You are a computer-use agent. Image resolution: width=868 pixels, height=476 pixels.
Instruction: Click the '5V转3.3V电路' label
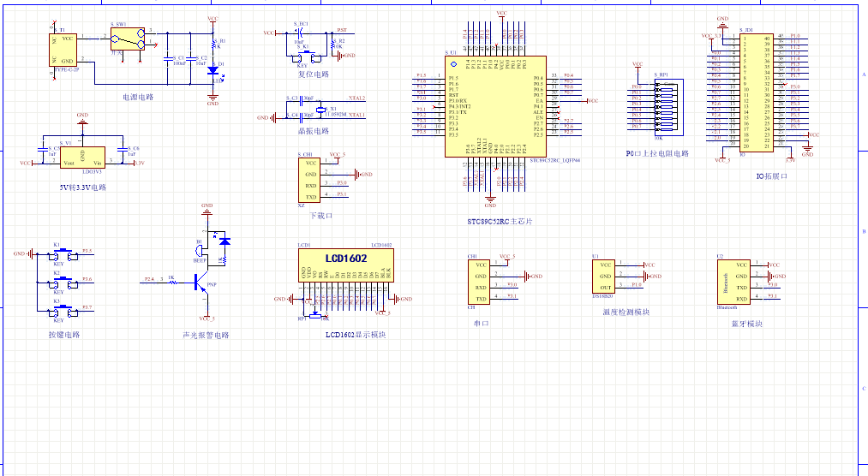pos(83,187)
